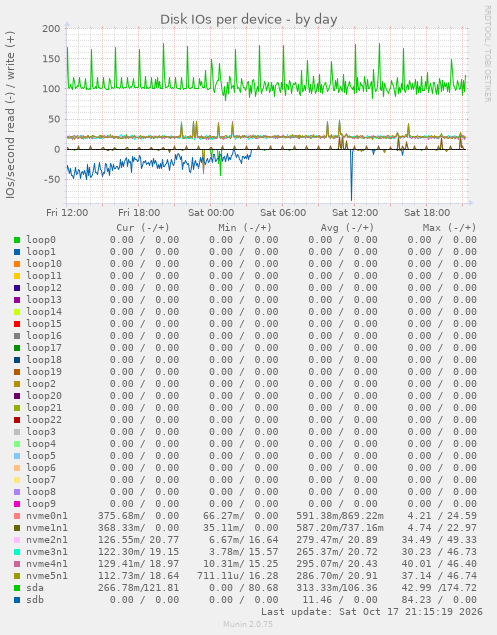
Task: Select the 'loop14' legend label
Action: [x=44, y=312]
